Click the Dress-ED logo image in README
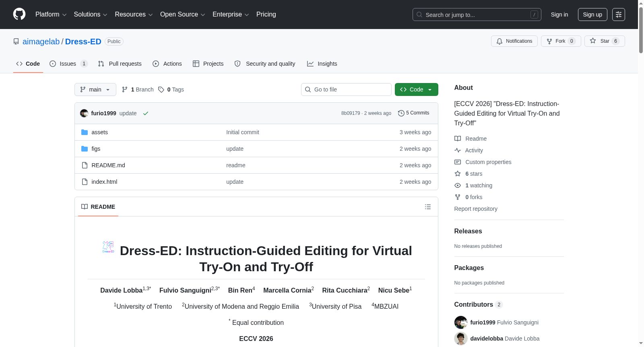Screen dimensions: 644x347 pyautogui.click(x=108, y=247)
